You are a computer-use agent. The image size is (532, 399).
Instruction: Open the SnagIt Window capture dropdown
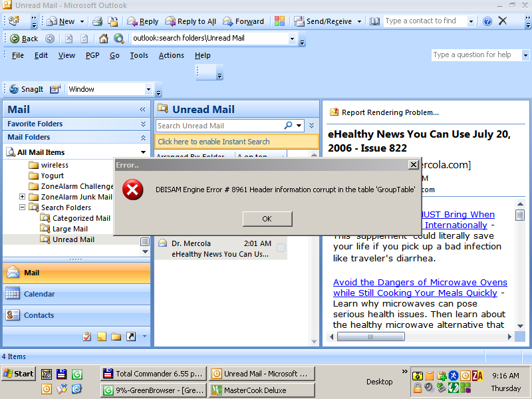coord(149,89)
